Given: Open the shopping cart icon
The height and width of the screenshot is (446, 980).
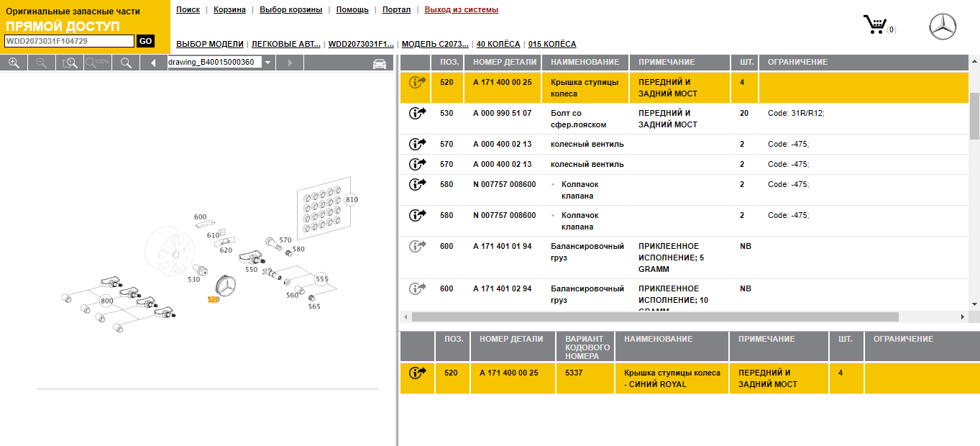Looking at the screenshot, I should (875, 25).
